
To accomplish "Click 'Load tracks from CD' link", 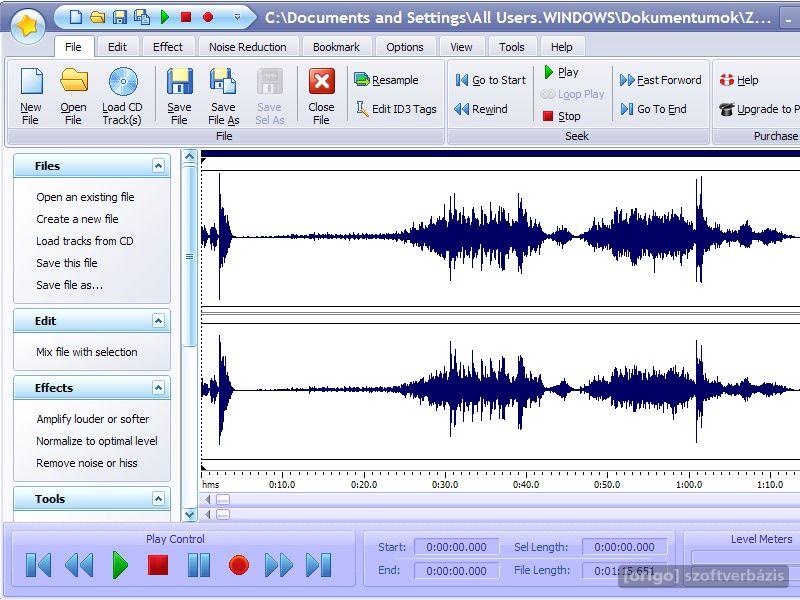I will click(85, 241).
